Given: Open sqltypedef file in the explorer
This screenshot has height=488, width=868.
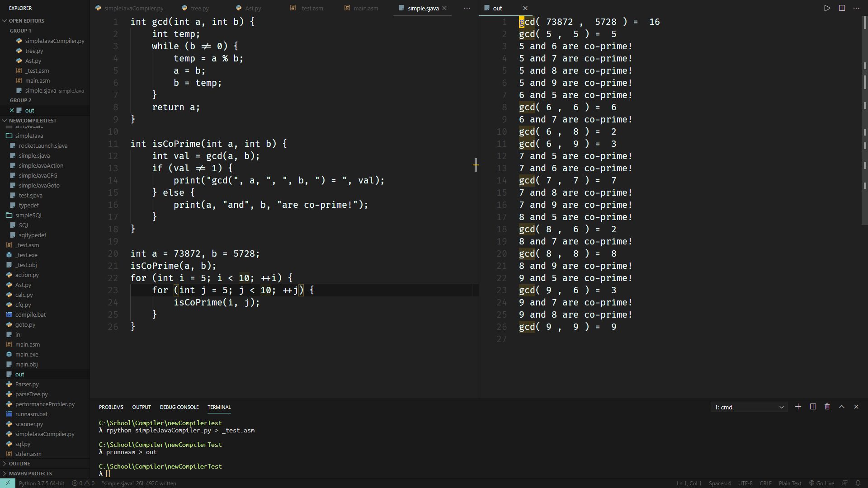Looking at the screenshot, I should 45,235.
